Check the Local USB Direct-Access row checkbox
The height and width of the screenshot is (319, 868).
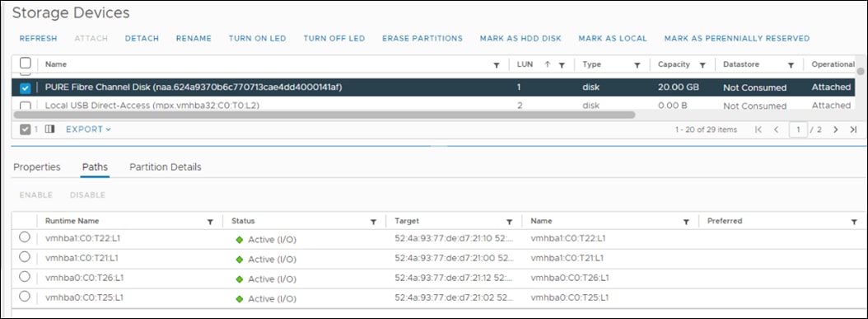[26, 106]
